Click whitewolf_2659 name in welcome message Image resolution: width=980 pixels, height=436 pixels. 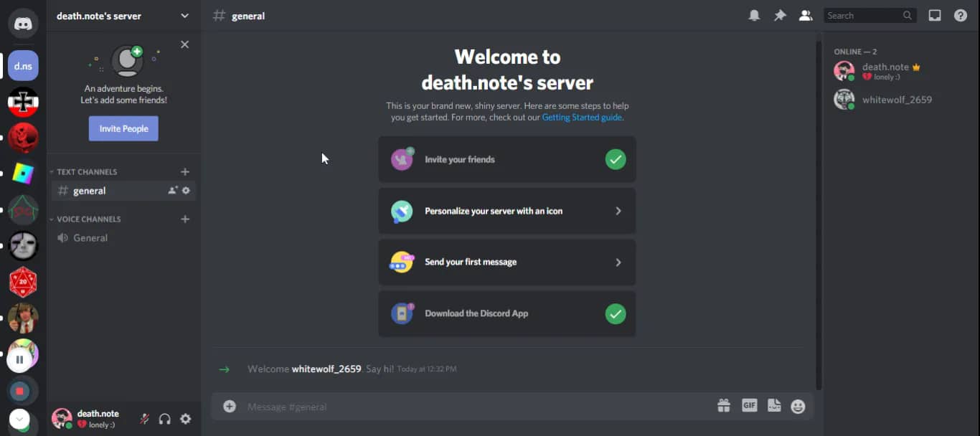pos(326,369)
